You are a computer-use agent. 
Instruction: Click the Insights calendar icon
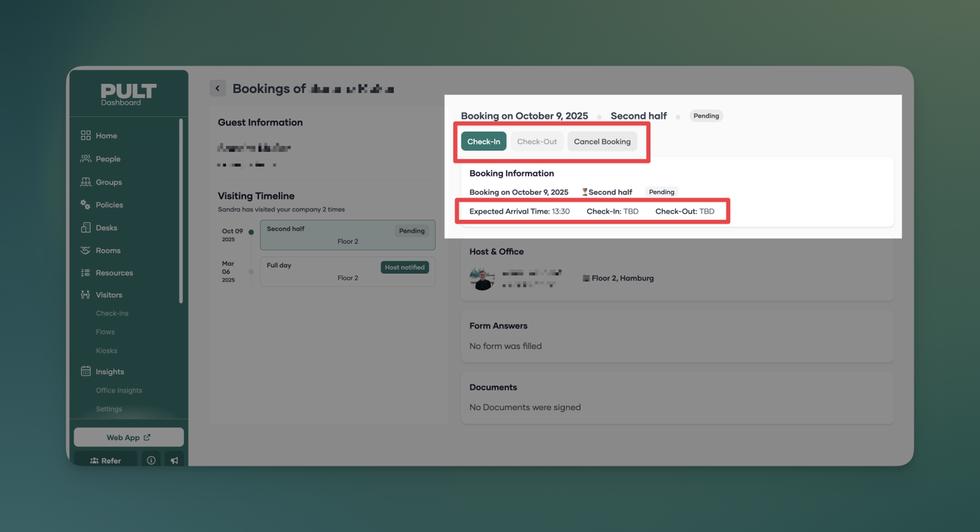point(85,371)
